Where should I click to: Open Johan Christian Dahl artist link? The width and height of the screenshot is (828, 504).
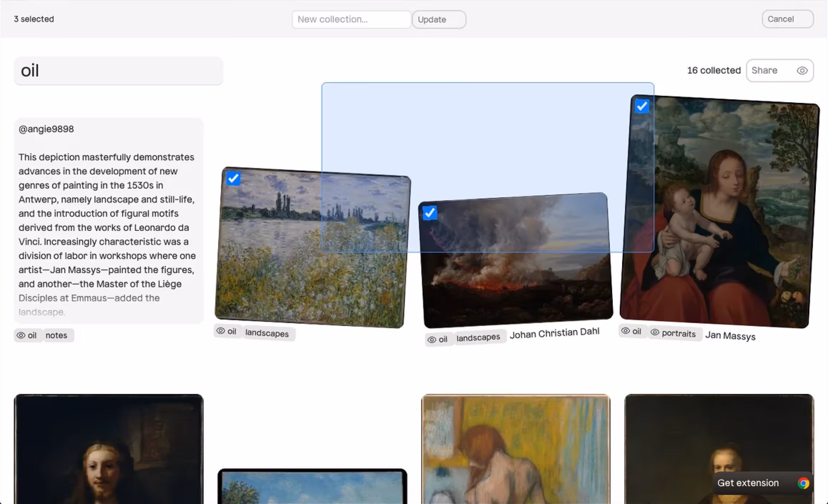[554, 333]
